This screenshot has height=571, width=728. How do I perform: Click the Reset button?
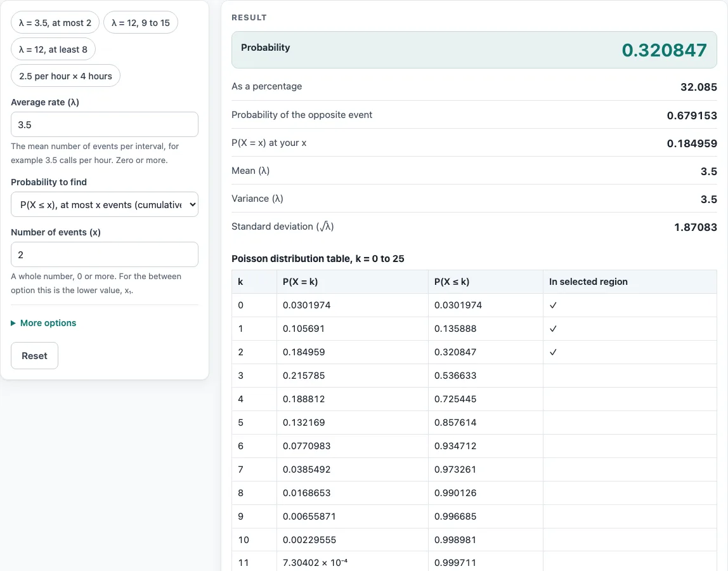[34, 356]
